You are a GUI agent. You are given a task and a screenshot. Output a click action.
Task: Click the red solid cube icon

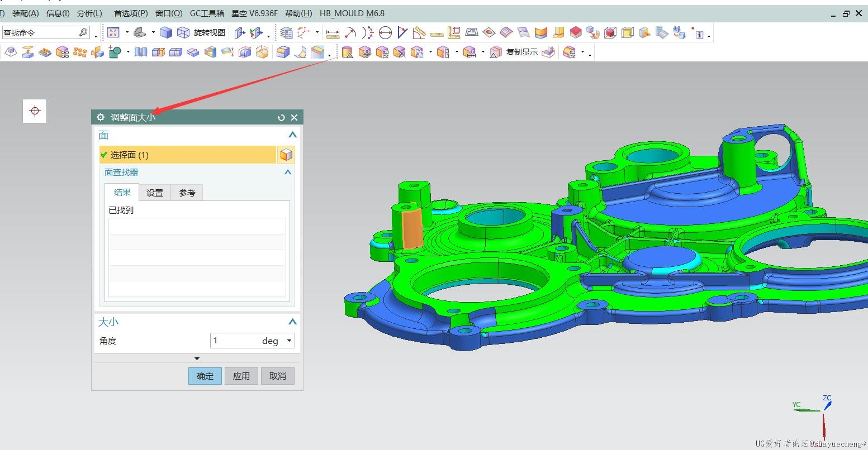pyautogui.click(x=576, y=33)
